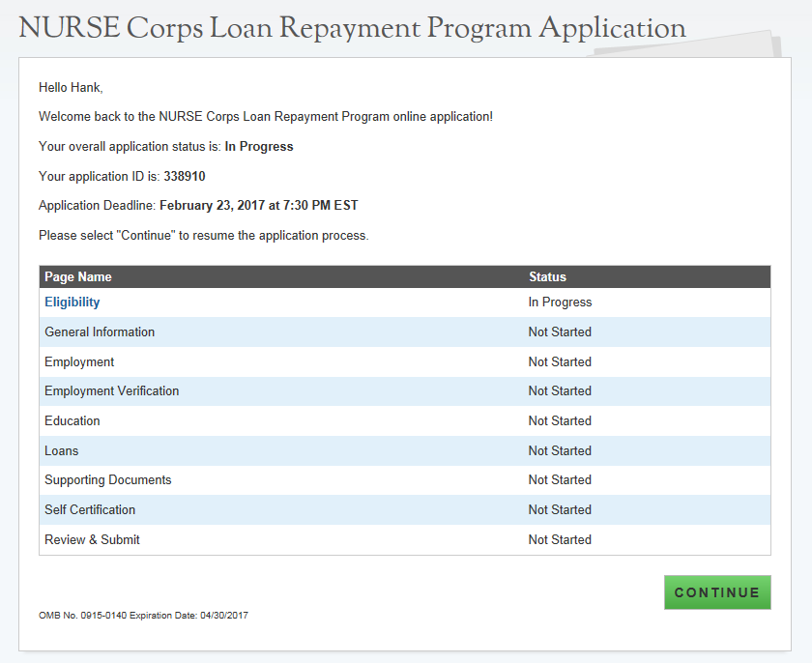
Task: Select the Supporting Documents page name
Action: click(107, 479)
